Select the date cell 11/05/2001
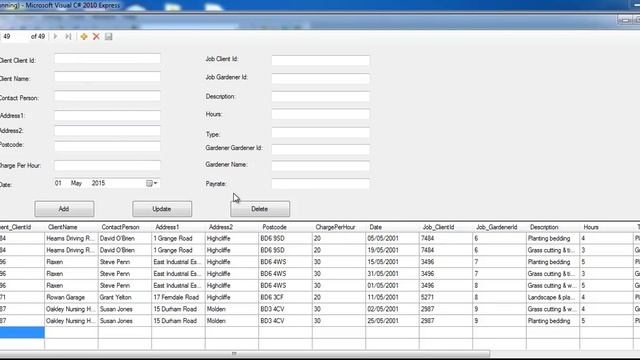Screen dimensions: 640x360 coord(392,298)
